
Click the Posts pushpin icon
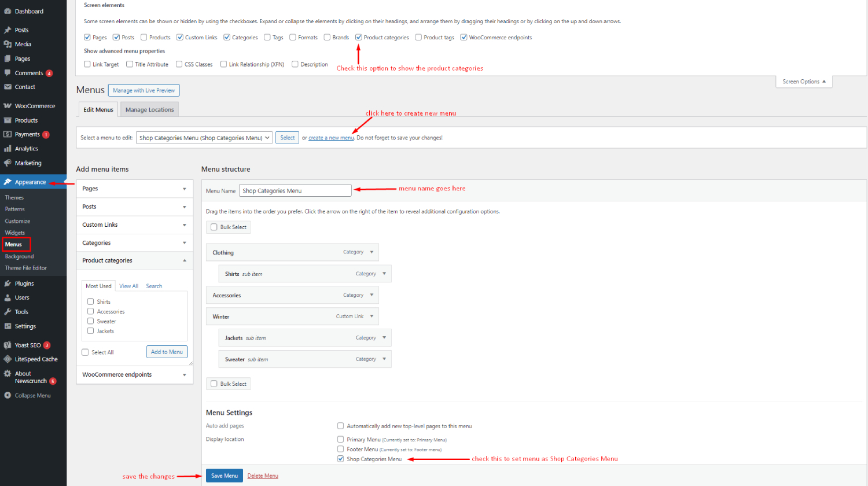point(8,30)
